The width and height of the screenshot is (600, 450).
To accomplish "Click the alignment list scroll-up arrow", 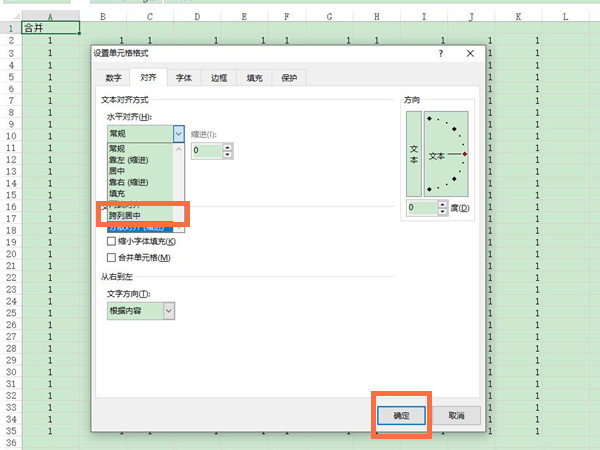I will [x=179, y=149].
